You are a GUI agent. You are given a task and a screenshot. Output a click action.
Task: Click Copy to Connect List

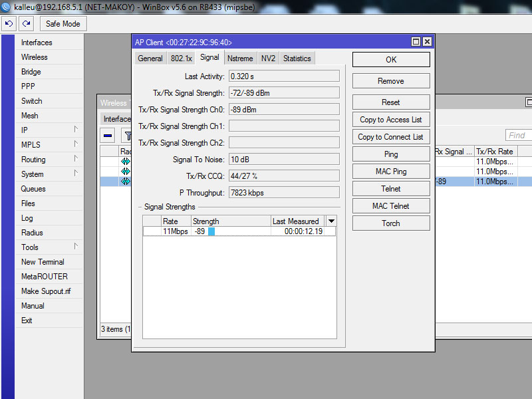391,137
